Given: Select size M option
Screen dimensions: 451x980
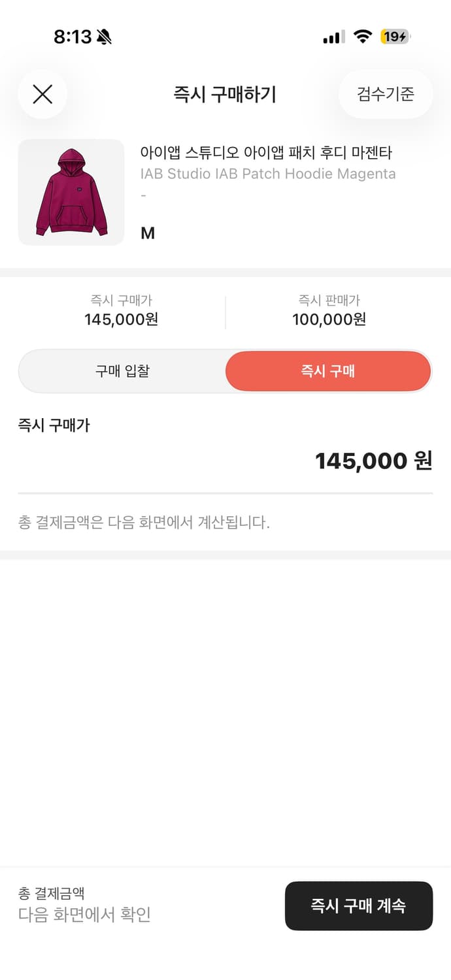Looking at the screenshot, I should tap(147, 233).
